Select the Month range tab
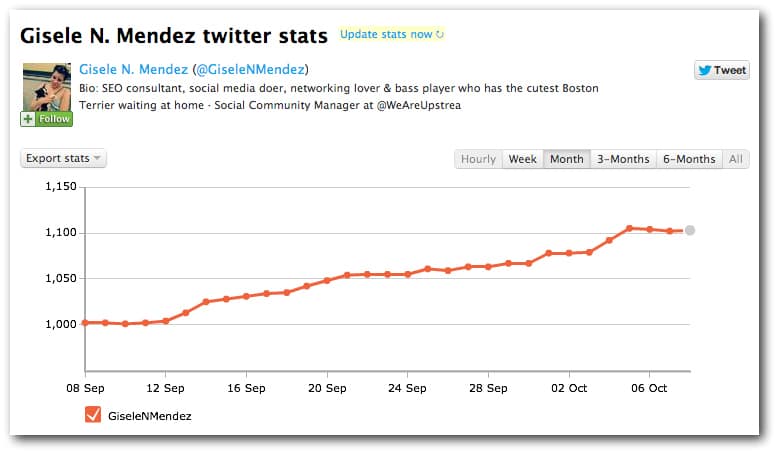The width and height of the screenshot is (777, 453). [x=566, y=159]
